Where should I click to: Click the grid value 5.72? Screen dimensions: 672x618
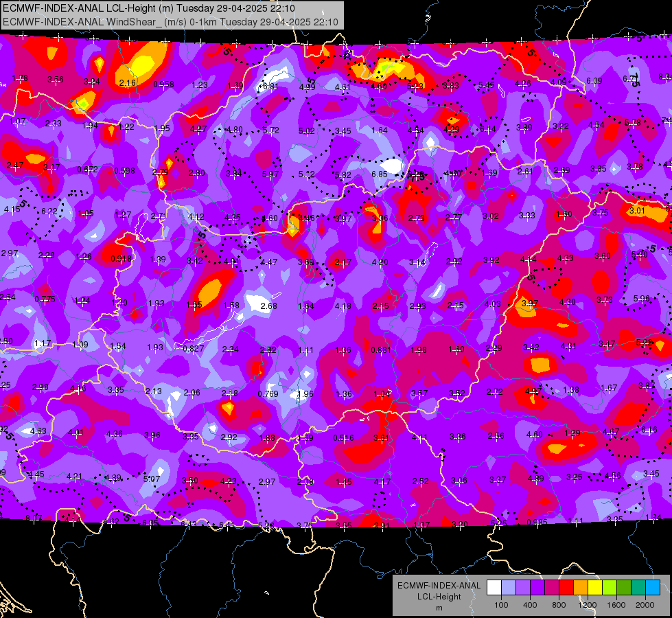tap(270, 130)
